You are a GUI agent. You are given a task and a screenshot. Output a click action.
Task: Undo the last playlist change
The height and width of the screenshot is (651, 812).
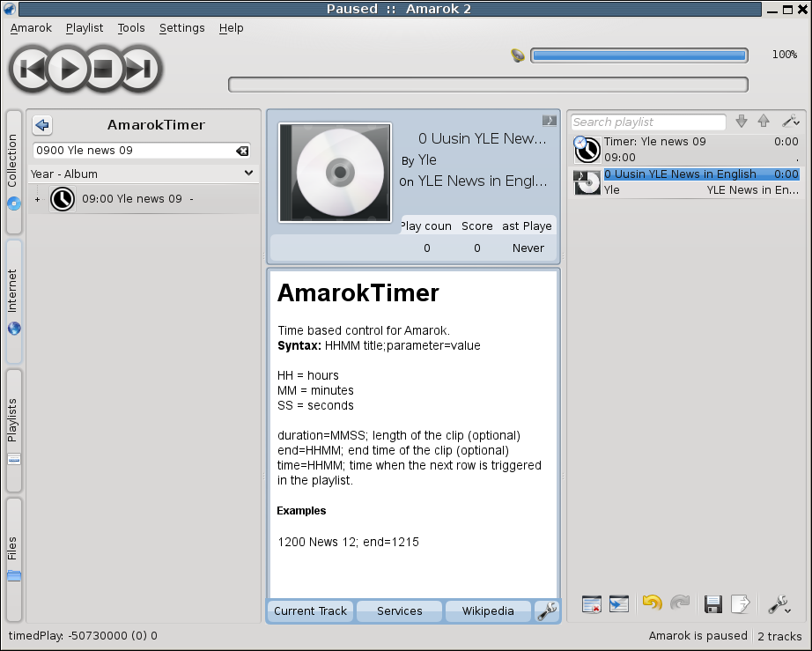pos(652,603)
